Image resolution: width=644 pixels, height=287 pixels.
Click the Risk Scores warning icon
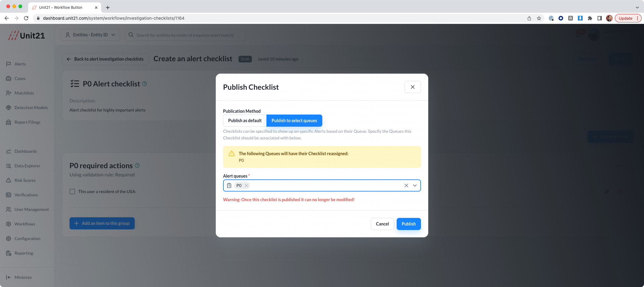pos(8,180)
